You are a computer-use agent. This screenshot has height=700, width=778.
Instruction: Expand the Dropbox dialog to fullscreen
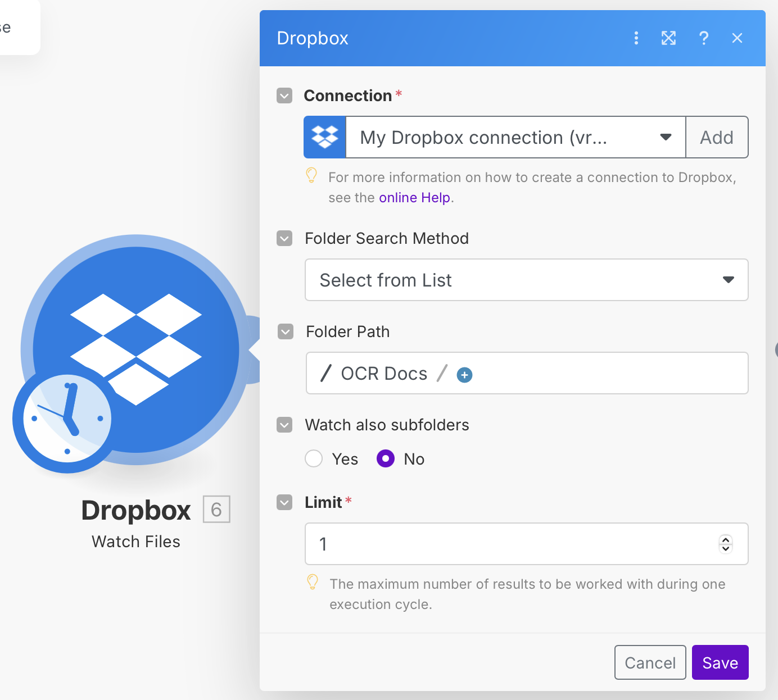(x=668, y=38)
